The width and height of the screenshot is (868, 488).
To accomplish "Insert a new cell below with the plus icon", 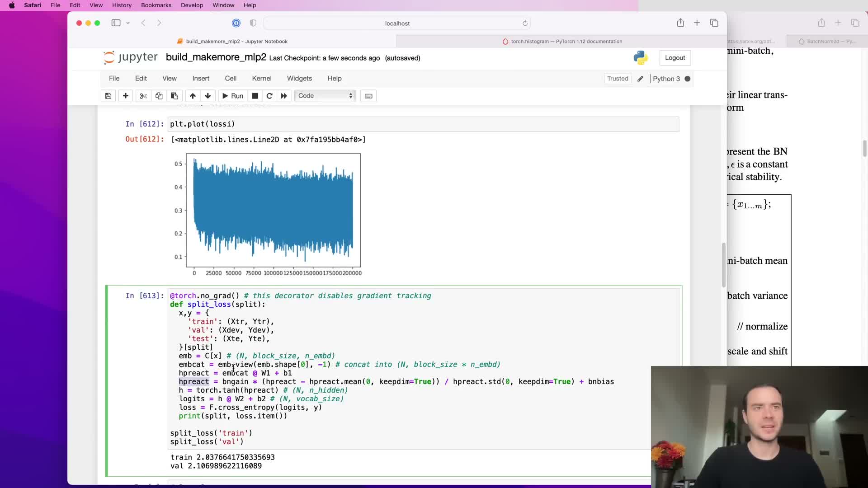I will click(126, 96).
